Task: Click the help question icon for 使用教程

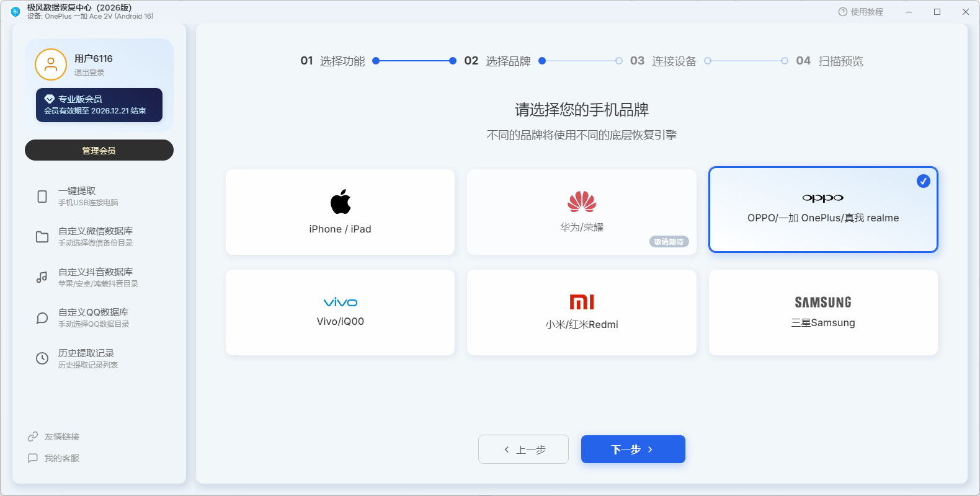Action: pyautogui.click(x=842, y=12)
